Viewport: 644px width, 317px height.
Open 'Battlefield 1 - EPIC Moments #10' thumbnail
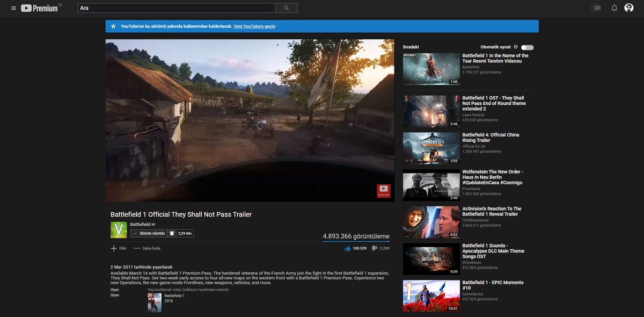pos(431,296)
